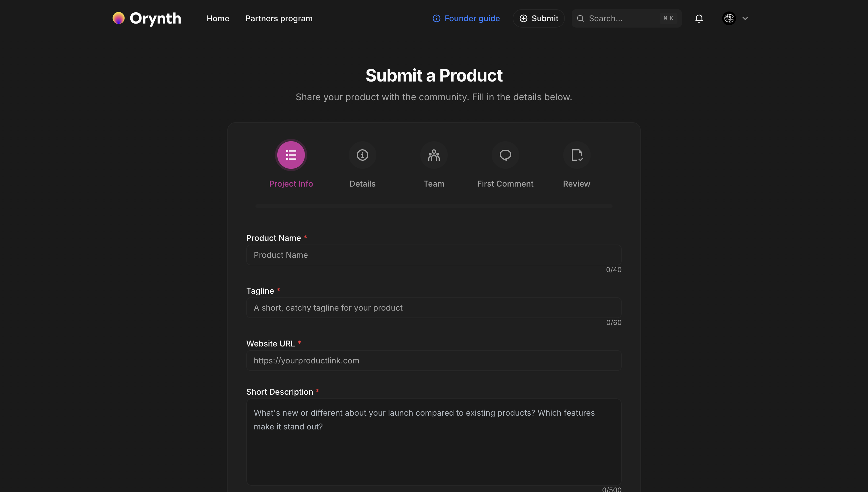Focus the Search field
Image resolution: width=868 pixels, height=492 pixels.
[x=622, y=18]
